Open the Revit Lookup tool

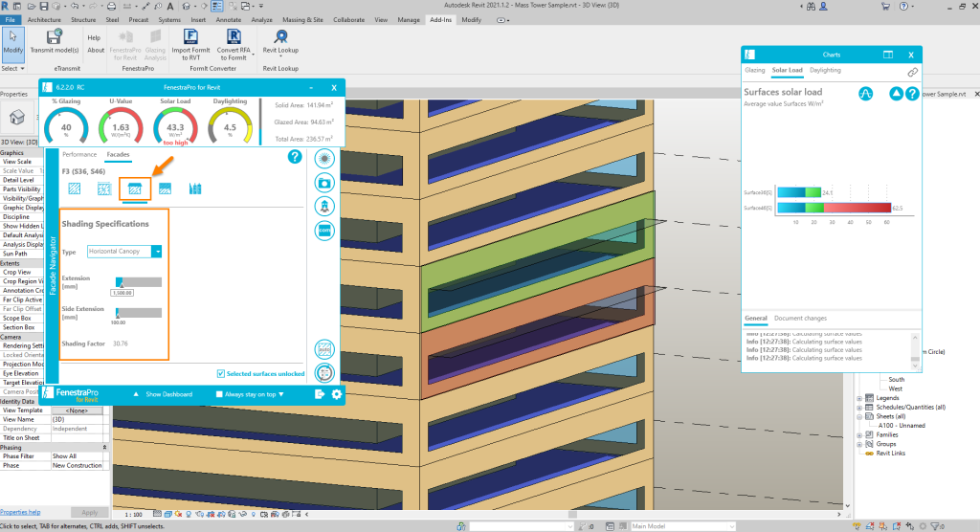280,41
